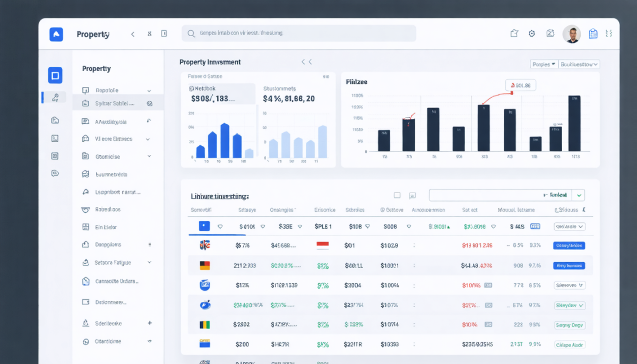Viewport: 637px width, 364px height.
Task: Click icon left of 'Dsclonmeres' sidebar item
Action: [x=85, y=302]
